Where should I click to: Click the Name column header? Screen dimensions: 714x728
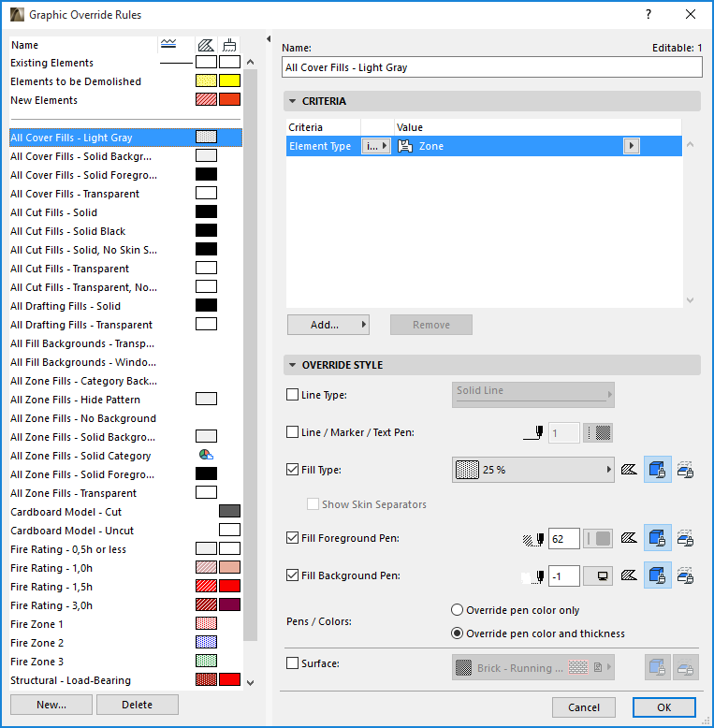[83, 45]
